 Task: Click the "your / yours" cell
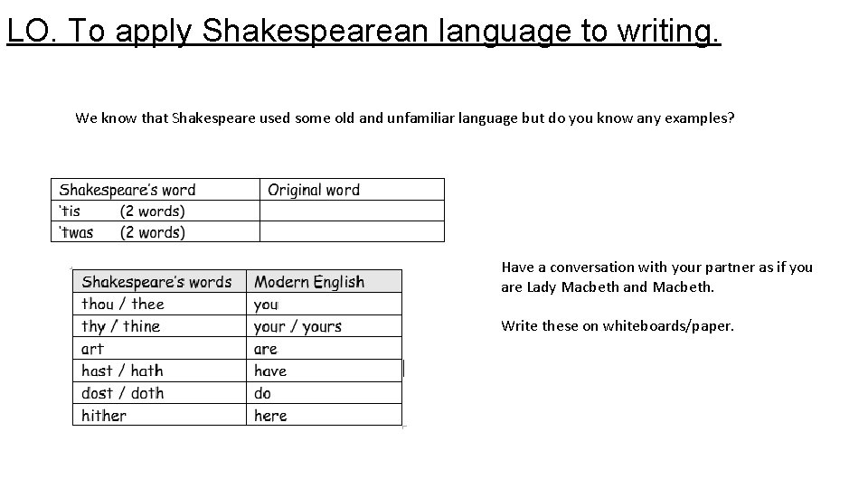[324, 326]
